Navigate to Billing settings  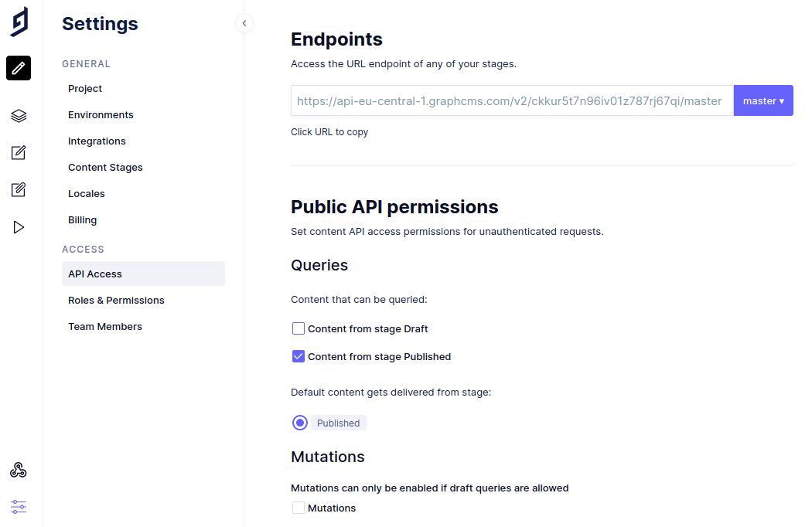tap(83, 220)
